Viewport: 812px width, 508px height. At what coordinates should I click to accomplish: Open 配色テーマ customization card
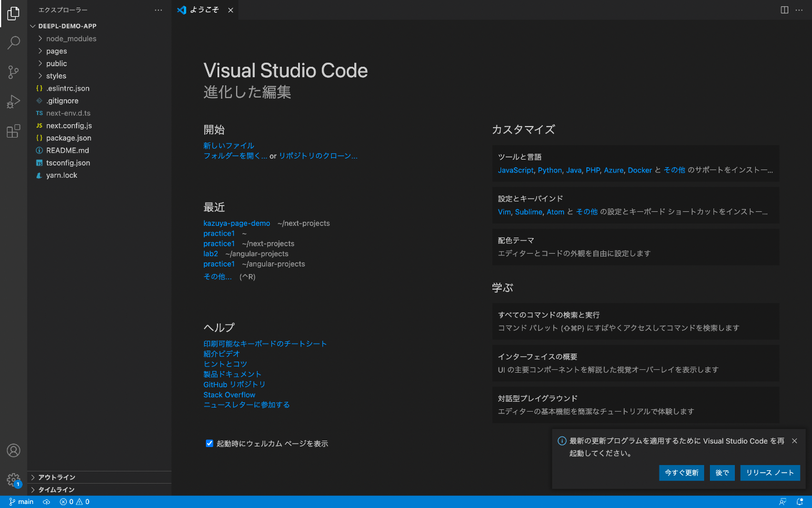[x=636, y=247]
